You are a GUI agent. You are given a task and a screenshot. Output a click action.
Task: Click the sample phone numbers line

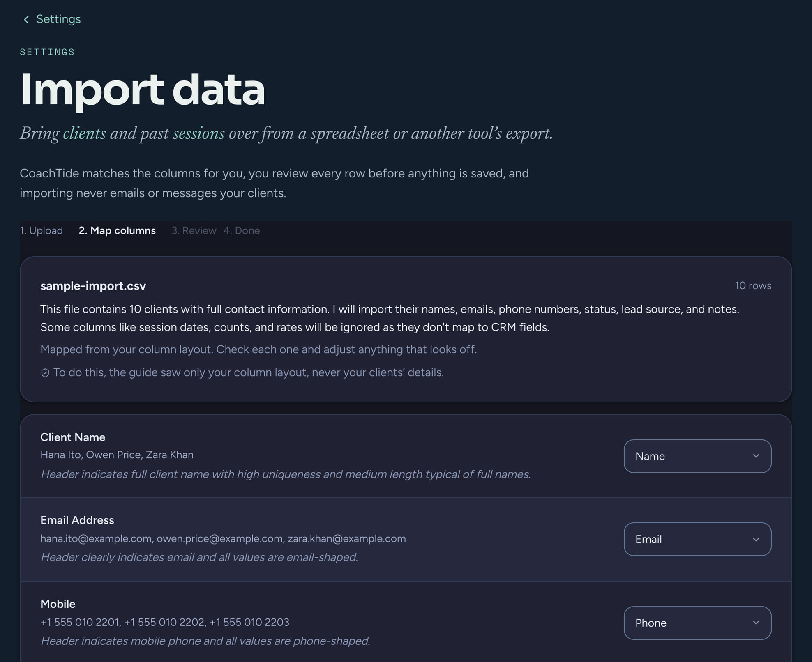(165, 622)
